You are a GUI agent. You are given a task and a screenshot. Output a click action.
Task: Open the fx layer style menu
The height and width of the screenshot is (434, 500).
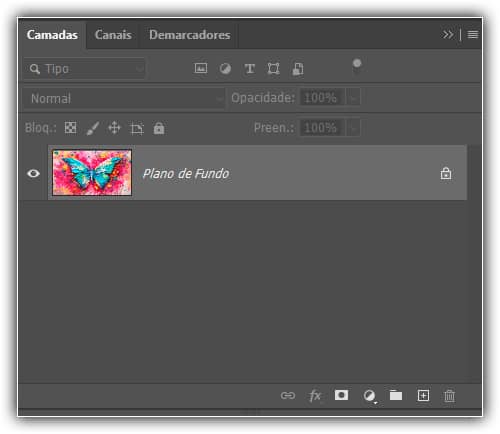point(315,396)
